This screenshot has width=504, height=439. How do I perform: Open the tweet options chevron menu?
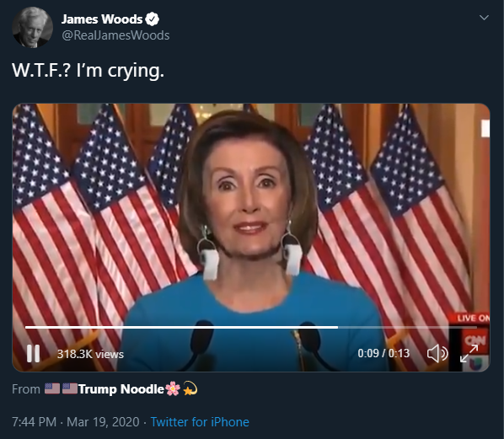pos(484,18)
